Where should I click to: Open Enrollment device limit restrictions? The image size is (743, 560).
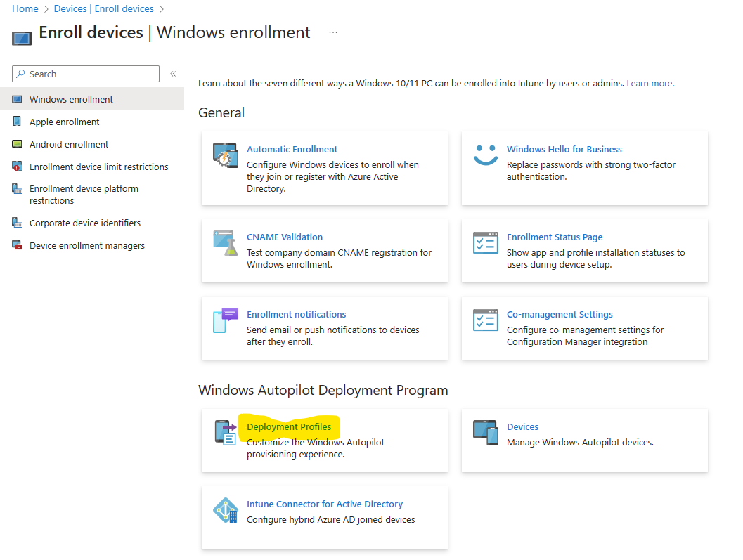point(92,167)
